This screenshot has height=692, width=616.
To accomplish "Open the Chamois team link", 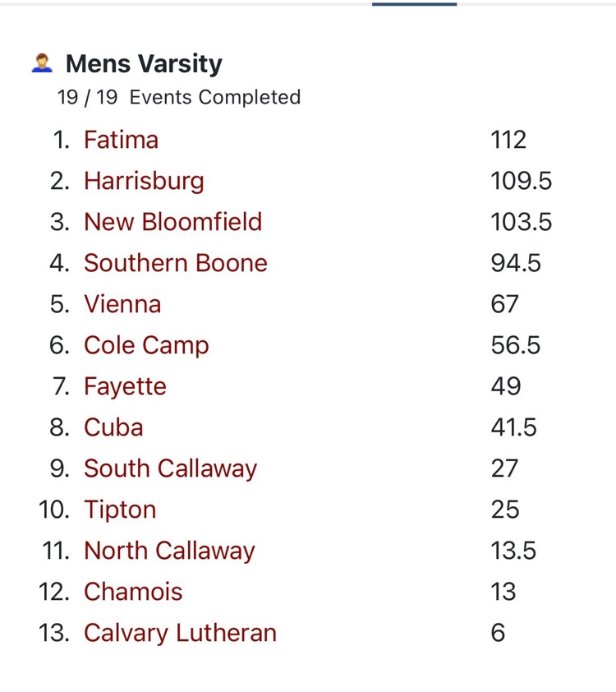I will (x=133, y=592).
